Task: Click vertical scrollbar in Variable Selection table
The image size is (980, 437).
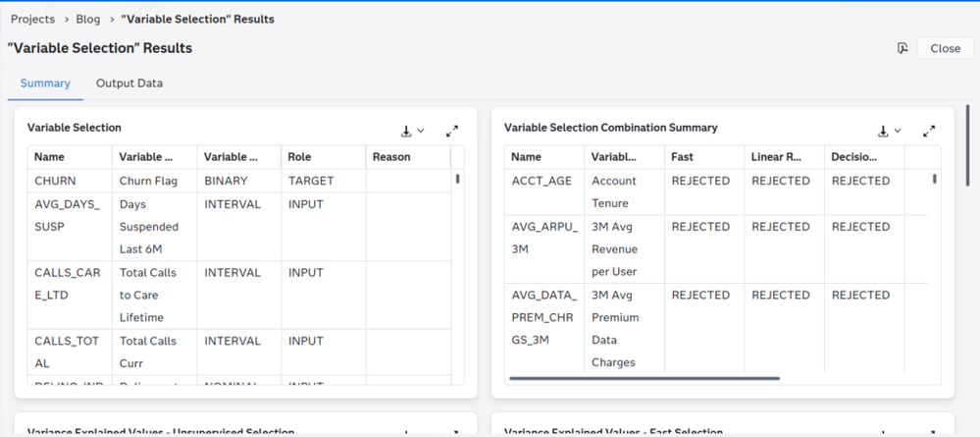Action: point(457,179)
